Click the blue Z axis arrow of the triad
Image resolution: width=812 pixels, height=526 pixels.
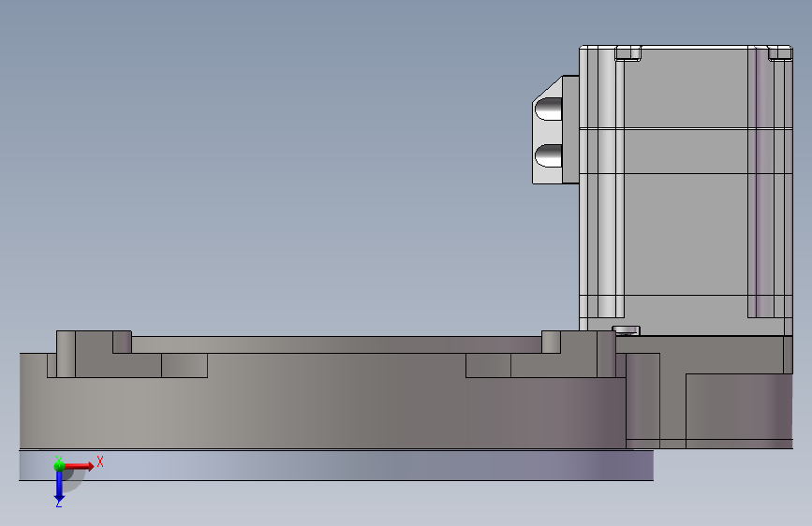[59, 485]
